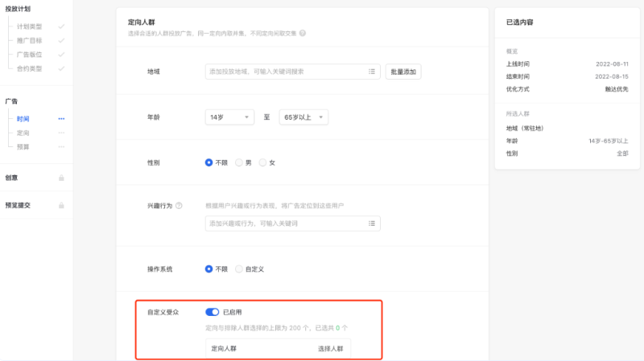Click the checkmark beside 计划类型
The height and width of the screenshot is (361, 644).
(x=61, y=27)
